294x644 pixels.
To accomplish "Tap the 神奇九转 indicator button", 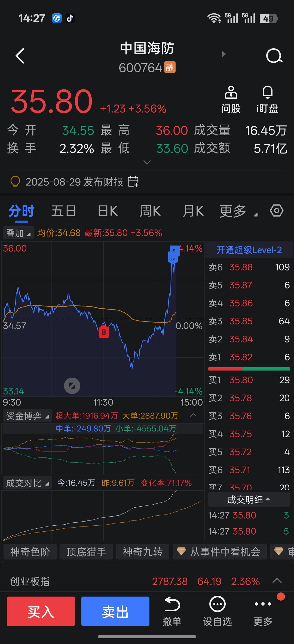I will coord(143,552).
